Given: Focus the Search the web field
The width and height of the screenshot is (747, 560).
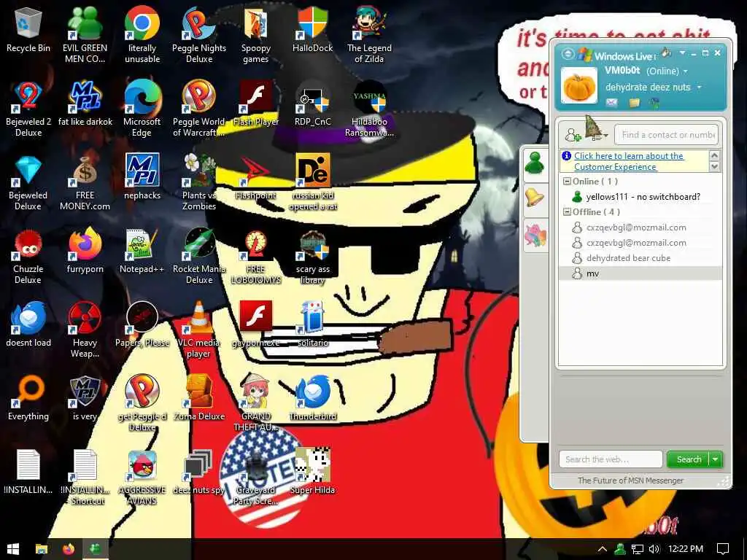Looking at the screenshot, I should coord(611,459).
